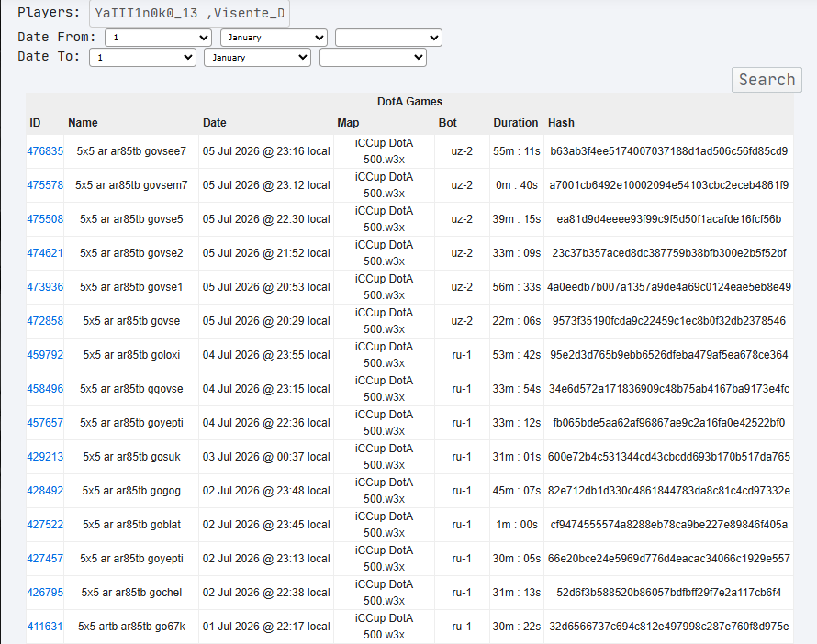Click duration '55m : 11s'
This screenshot has height=644, width=817.
(x=516, y=151)
